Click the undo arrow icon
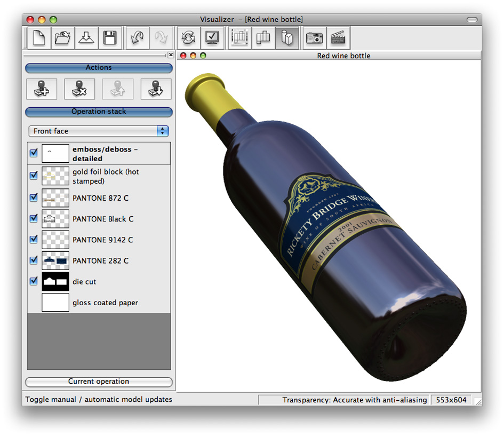This screenshot has width=504, height=436. 137,38
